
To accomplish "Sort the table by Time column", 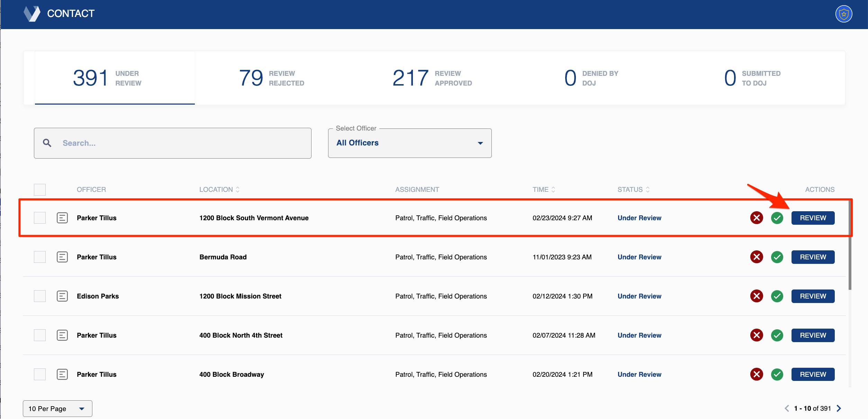I will (544, 189).
